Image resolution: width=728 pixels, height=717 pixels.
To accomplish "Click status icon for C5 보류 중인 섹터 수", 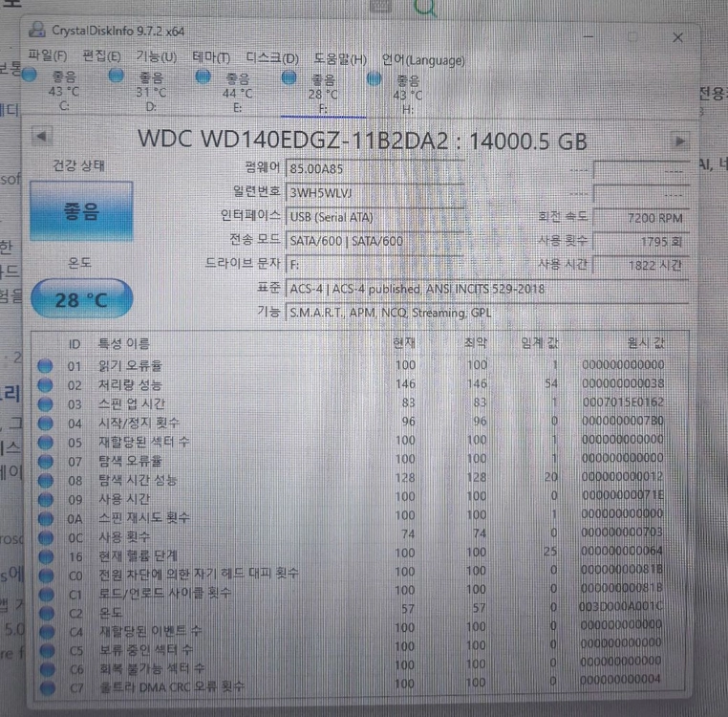I will click(47, 650).
